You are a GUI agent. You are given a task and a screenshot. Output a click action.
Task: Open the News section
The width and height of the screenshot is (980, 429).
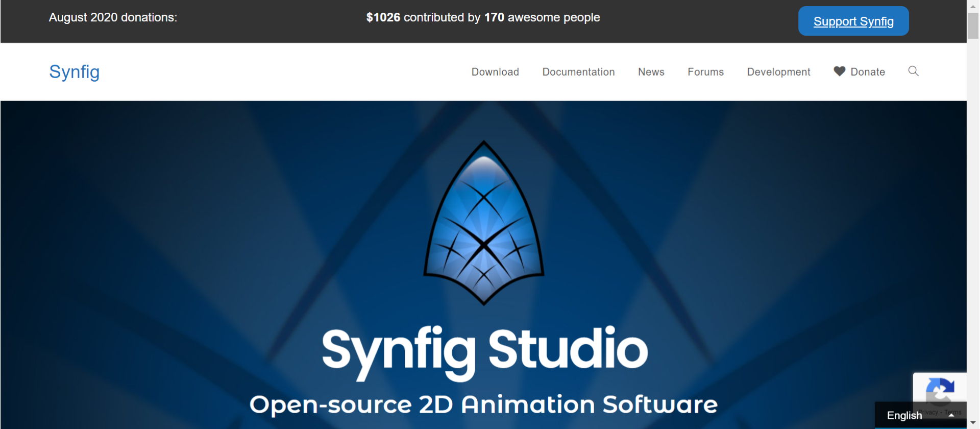(651, 72)
